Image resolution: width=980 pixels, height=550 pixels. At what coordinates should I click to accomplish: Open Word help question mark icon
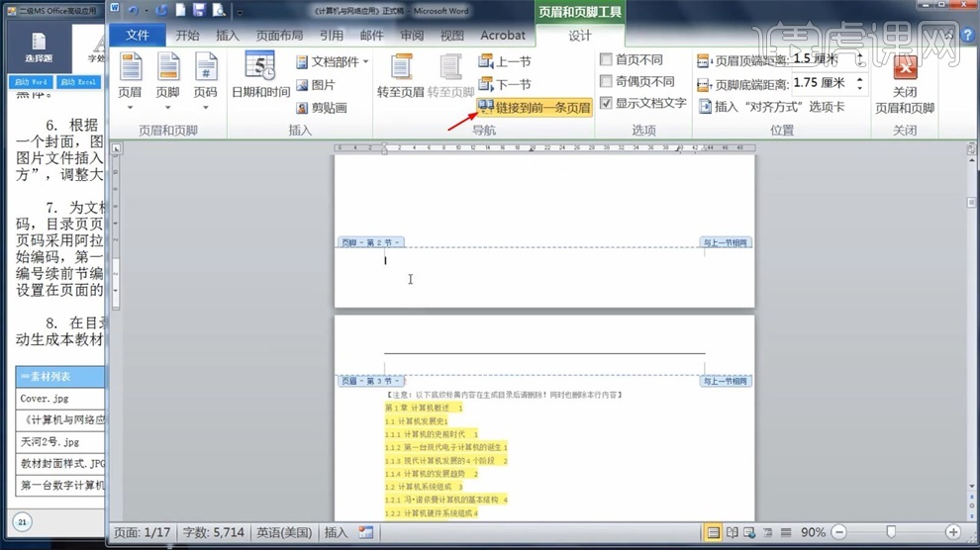pyautogui.click(x=968, y=36)
